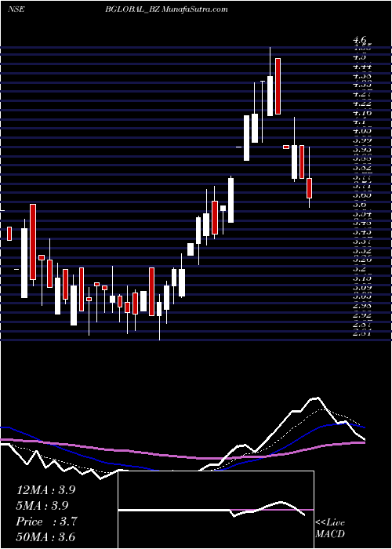Image resolution: width=392 pixels, height=549 pixels.
Task: Click the MACD inset chart panel
Action: click(x=216, y=510)
